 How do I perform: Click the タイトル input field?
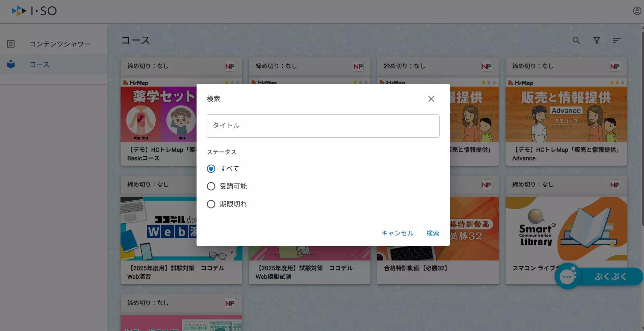pyautogui.click(x=323, y=126)
